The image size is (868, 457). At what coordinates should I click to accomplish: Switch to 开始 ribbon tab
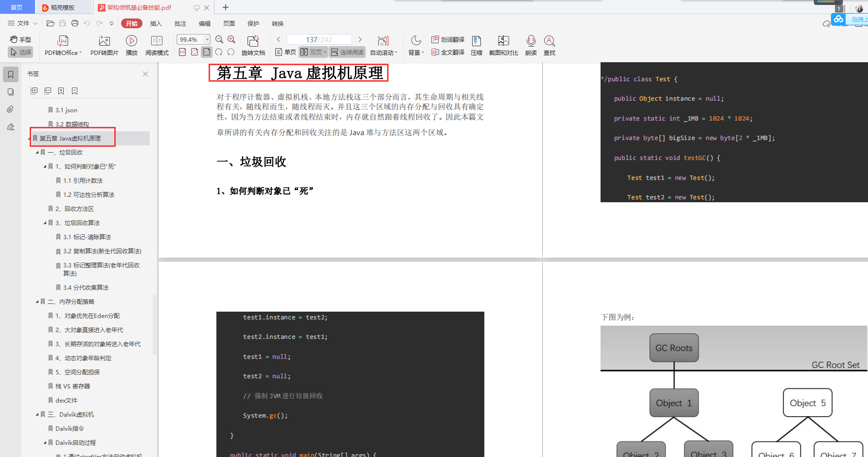(x=131, y=23)
